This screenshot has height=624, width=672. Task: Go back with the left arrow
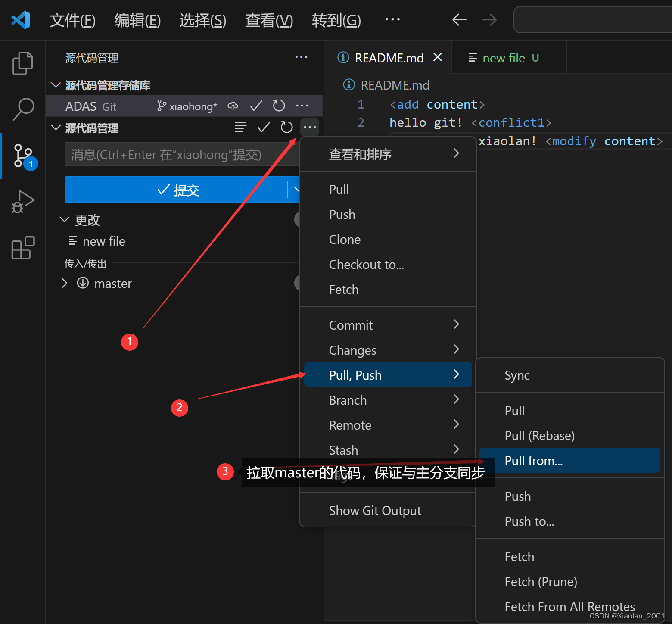tap(459, 20)
